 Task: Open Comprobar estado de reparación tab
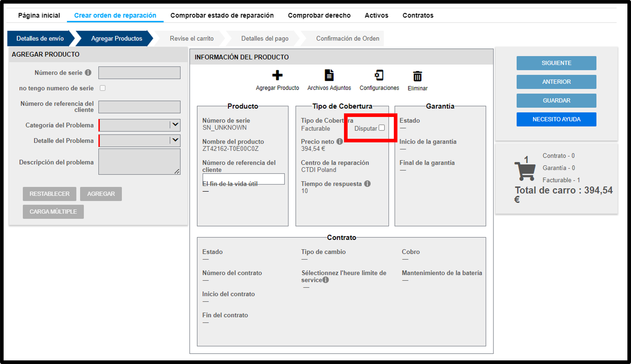tap(222, 16)
